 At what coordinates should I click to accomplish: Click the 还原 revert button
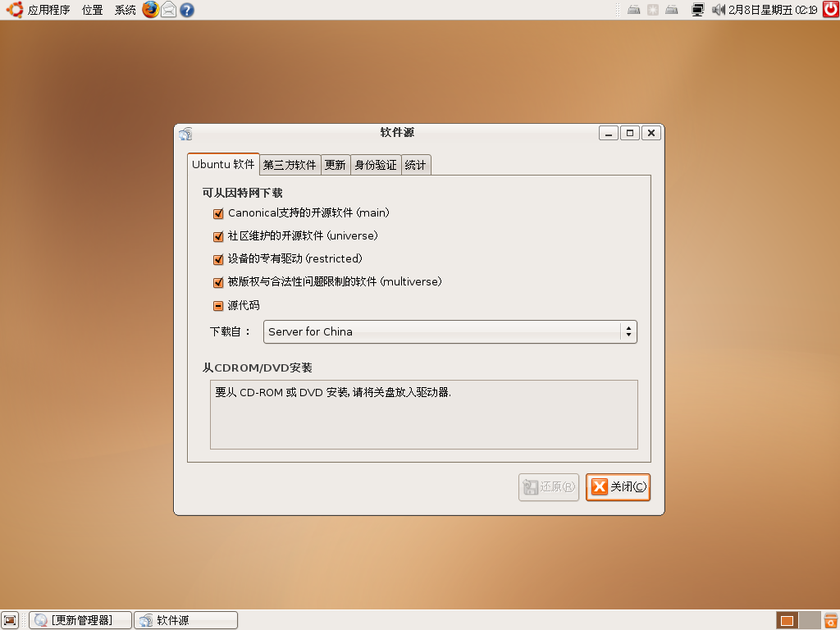(x=549, y=487)
